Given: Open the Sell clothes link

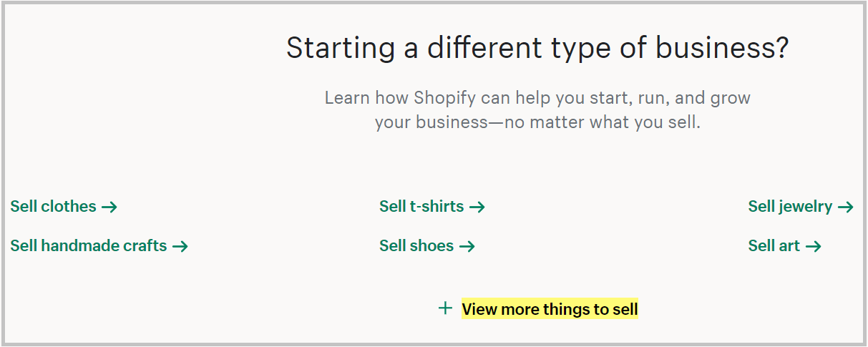Looking at the screenshot, I should pos(53,207).
